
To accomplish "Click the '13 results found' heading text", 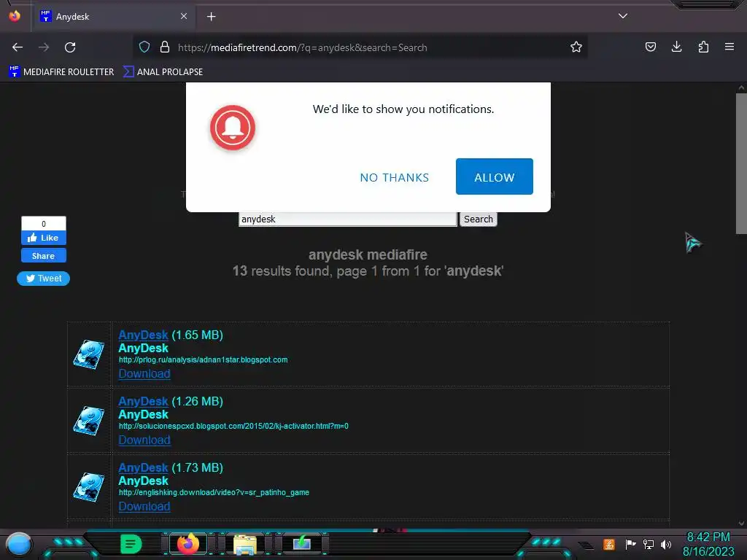I will click(368, 271).
